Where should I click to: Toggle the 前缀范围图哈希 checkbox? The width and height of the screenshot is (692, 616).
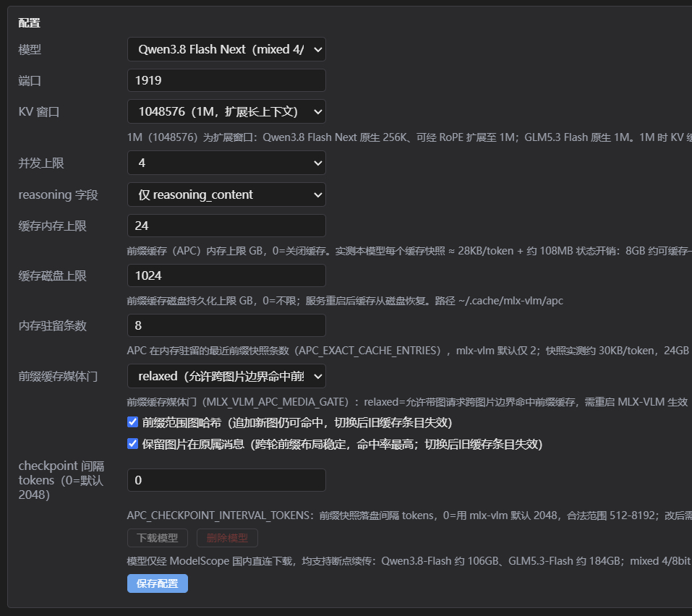point(132,422)
